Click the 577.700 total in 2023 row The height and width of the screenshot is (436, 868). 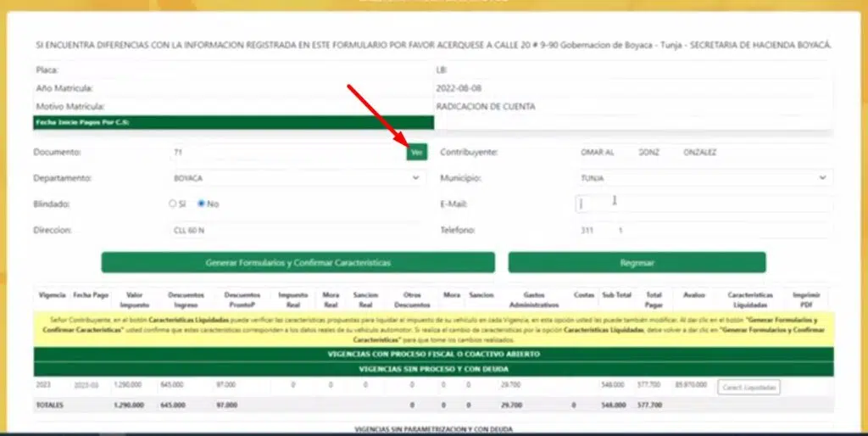pos(648,384)
